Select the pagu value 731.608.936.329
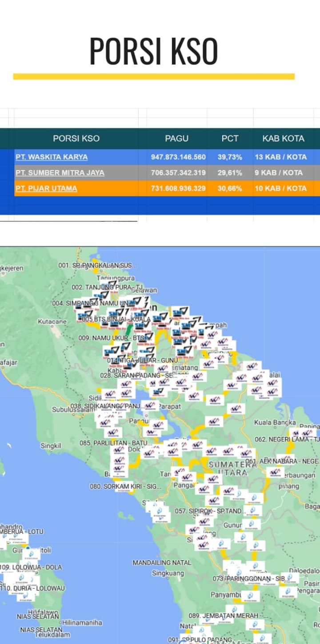The height and width of the screenshot is (644, 320). 178,188
